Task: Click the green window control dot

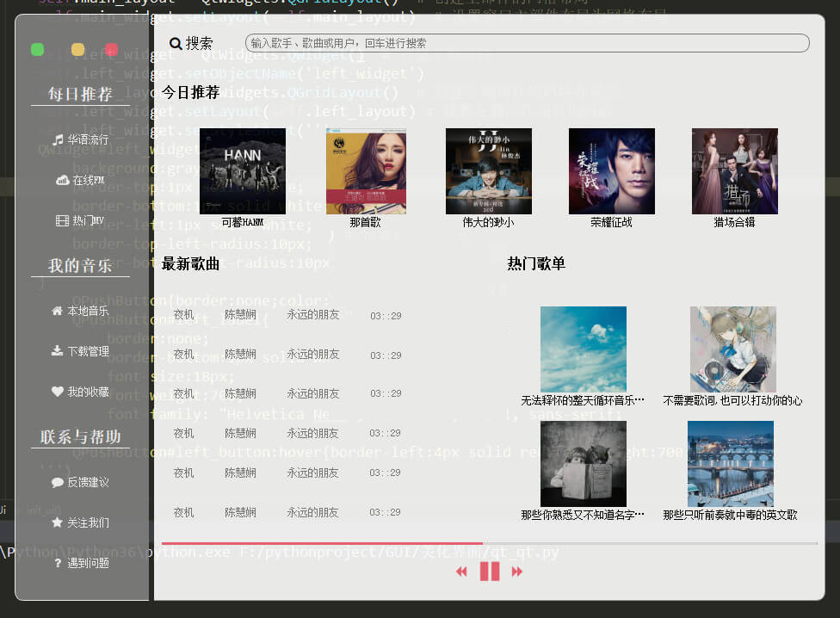Action: [x=38, y=50]
